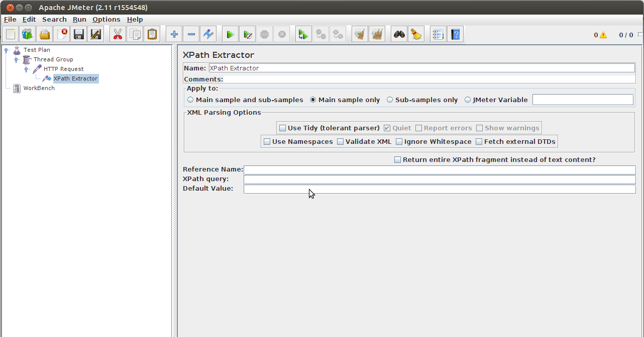Click the Copy toolbar icon
This screenshot has height=337, width=644.
pos(135,35)
